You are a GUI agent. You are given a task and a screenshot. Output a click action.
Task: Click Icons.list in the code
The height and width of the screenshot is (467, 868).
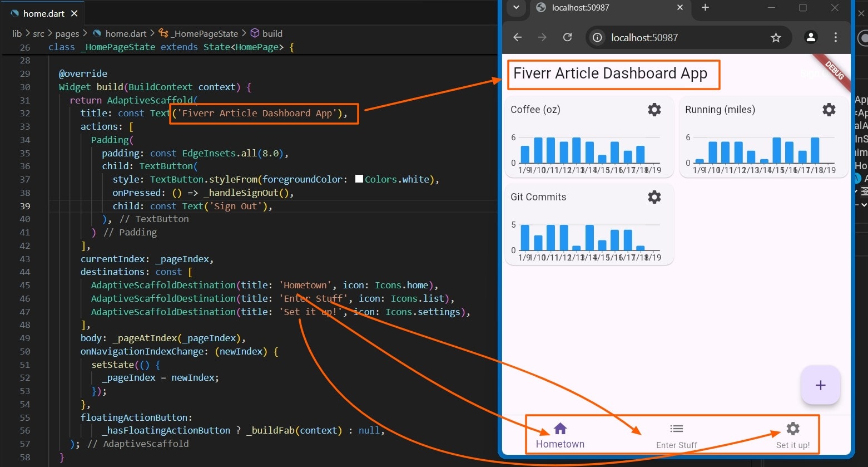418,298
